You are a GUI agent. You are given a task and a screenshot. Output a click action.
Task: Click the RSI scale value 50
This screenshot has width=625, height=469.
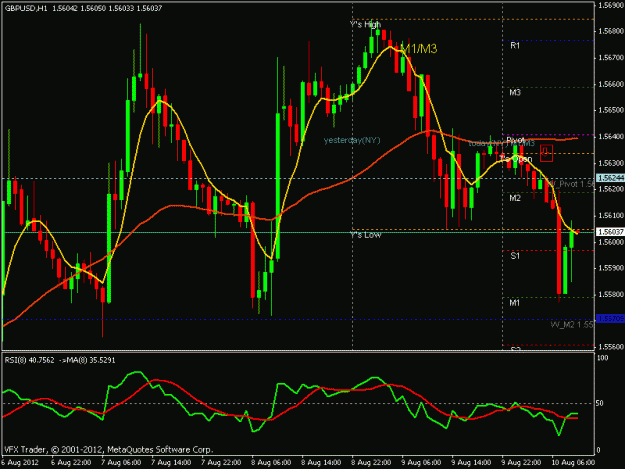[599, 403]
